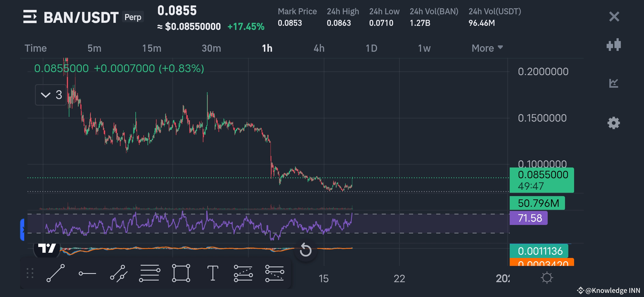
Task: Click the Perp contract label
Action: 133,17
